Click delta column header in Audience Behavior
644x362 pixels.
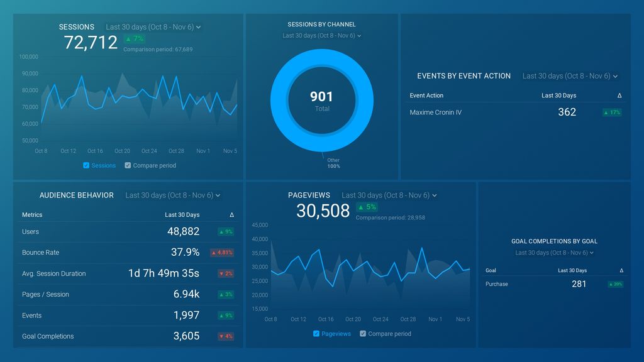pyautogui.click(x=231, y=215)
